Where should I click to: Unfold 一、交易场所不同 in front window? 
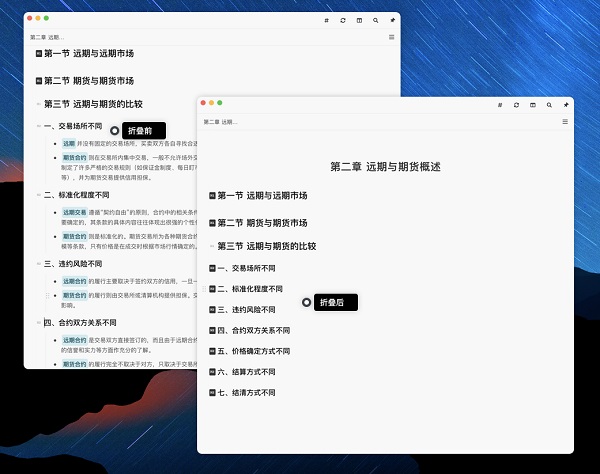(x=212, y=269)
